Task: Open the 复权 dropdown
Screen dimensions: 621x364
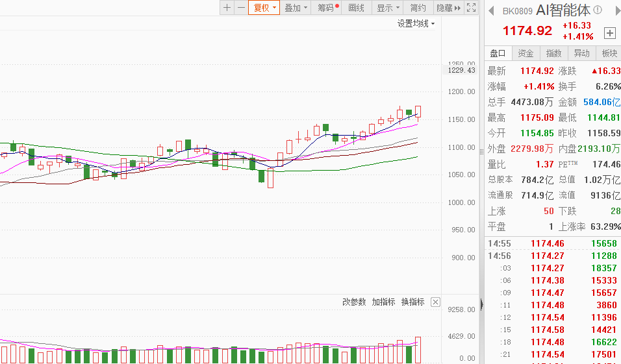Action: click(x=264, y=8)
